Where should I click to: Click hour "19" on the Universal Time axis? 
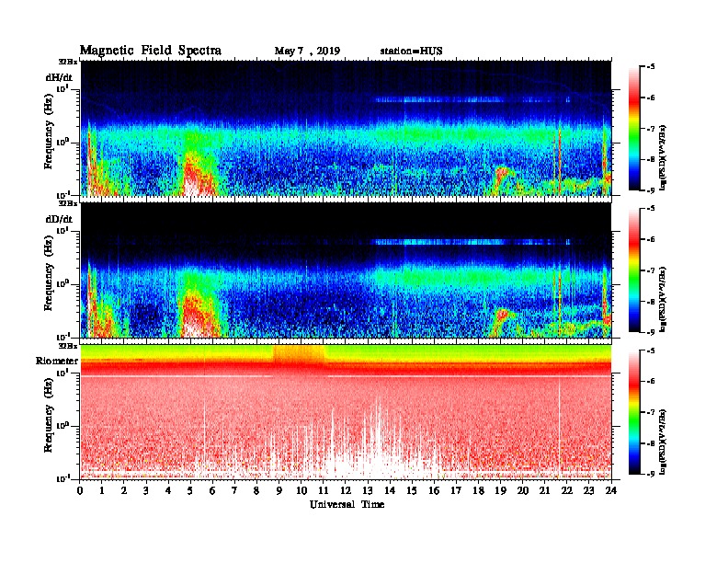[x=500, y=490]
